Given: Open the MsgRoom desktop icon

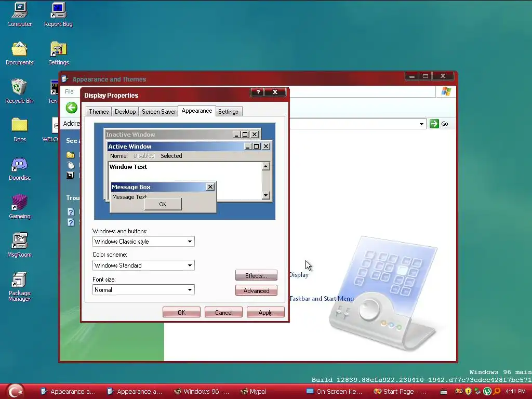Looking at the screenshot, I should pos(19,245).
